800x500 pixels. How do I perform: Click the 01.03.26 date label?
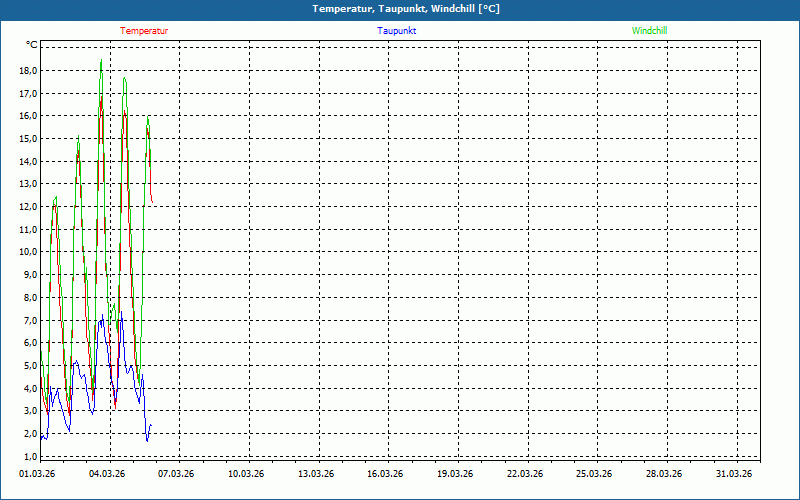[x=37, y=474]
